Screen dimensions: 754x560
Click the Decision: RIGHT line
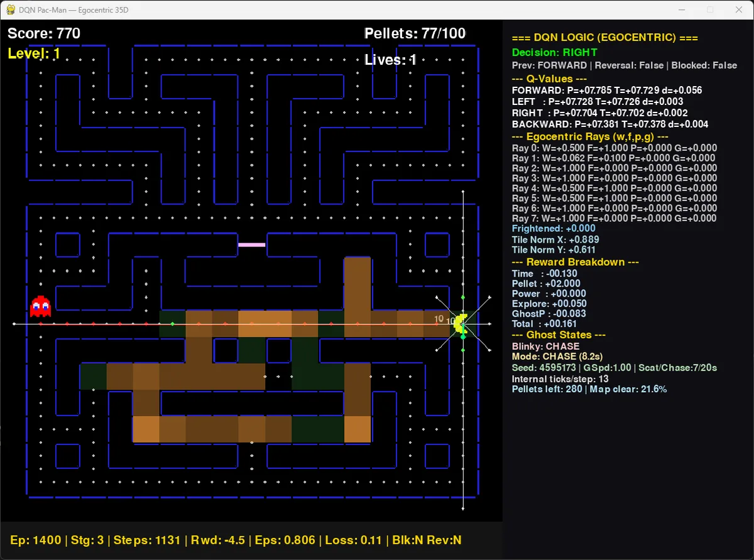[x=555, y=52]
